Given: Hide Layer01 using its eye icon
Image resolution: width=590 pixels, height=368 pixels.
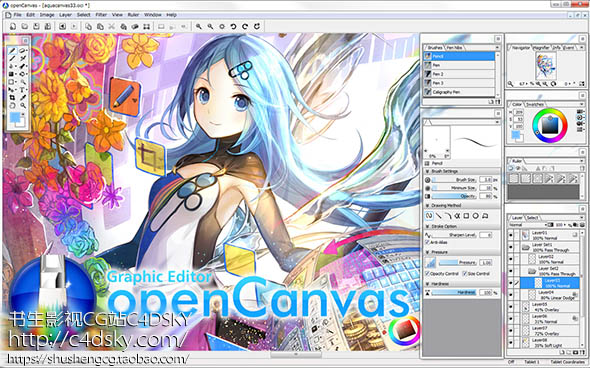Looking at the screenshot, I should [511, 236].
